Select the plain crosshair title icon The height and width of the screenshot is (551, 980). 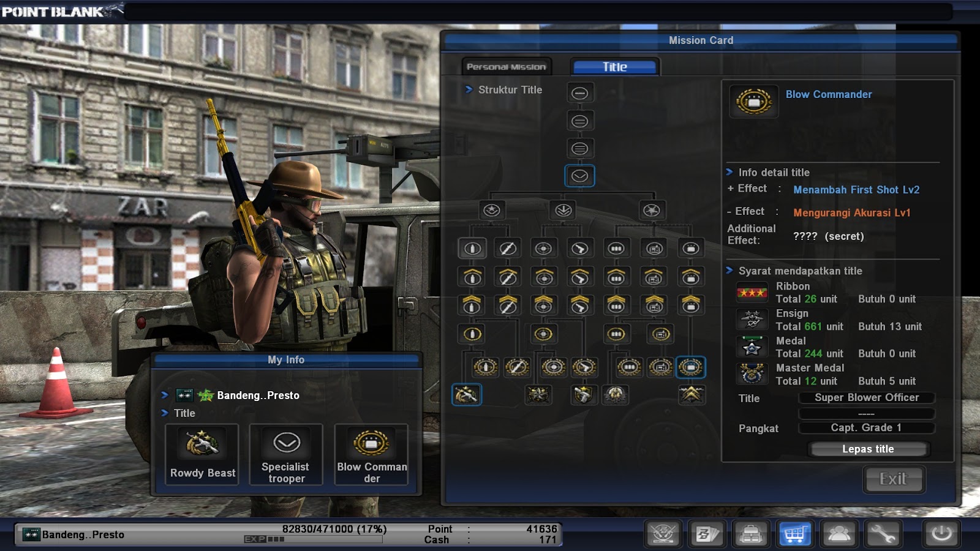543,249
